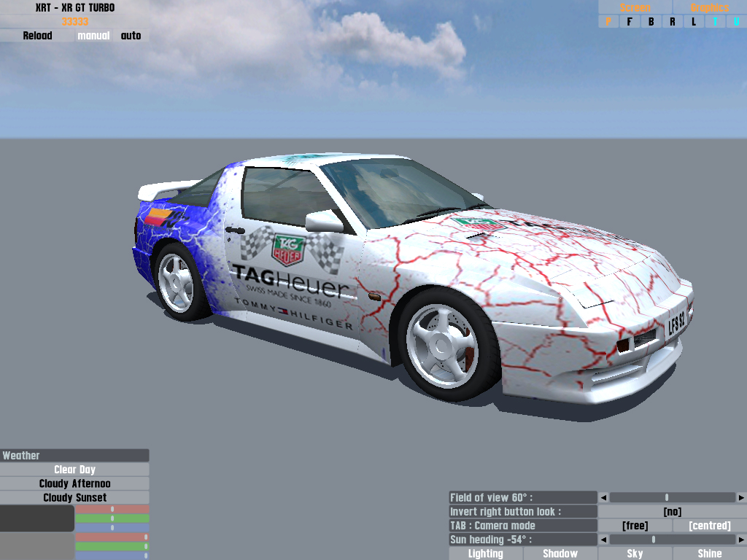Select Cloudy Sunset weather
This screenshot has width=747, height=560.
(x=75, y=497)
